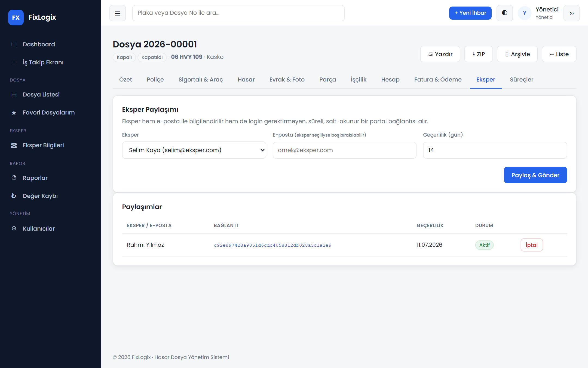Click the Kapatıldı status badge

click(x=152, y=57)
